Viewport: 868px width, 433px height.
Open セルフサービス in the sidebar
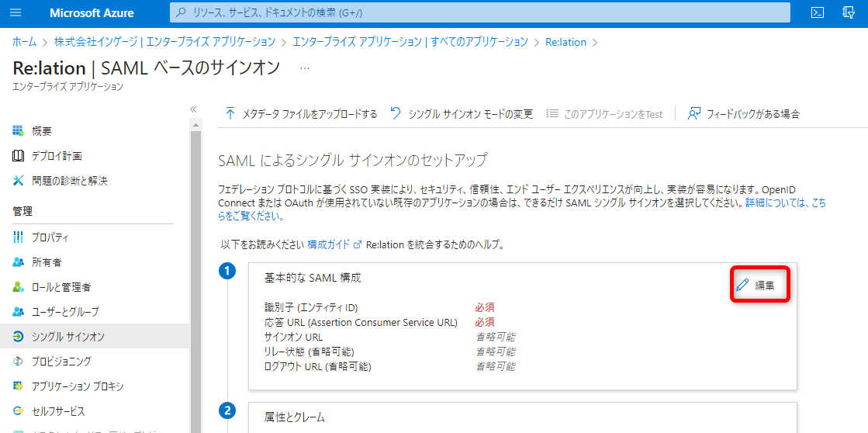click(58, 411)
